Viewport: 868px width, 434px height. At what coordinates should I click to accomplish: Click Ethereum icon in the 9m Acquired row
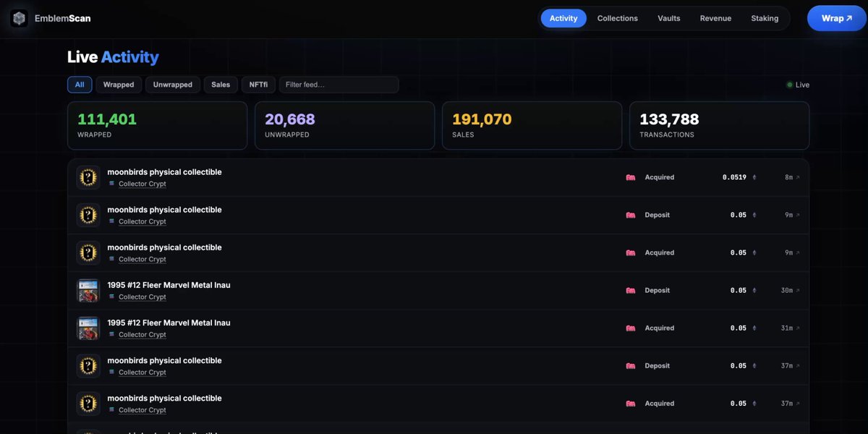point(754,252)
